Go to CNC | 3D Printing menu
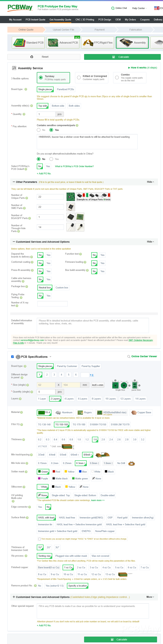 pos(85,20)
